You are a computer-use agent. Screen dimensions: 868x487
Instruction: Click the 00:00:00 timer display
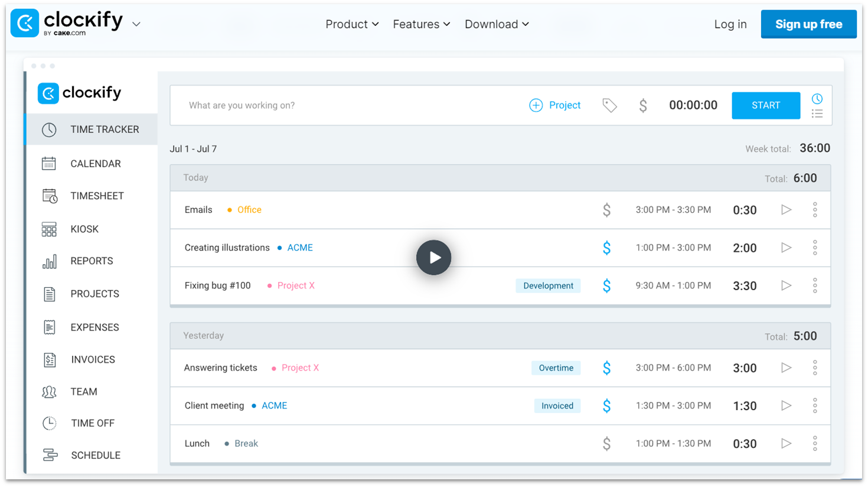pos(693,105)
